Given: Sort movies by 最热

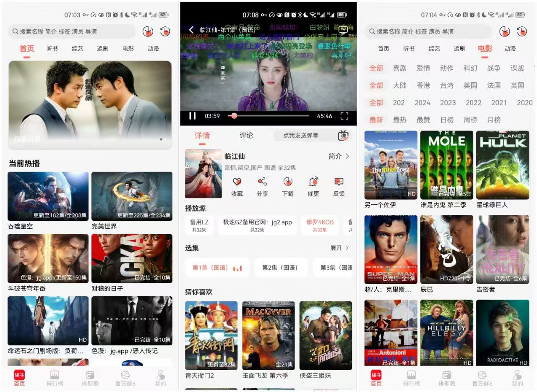Looking at the screenshot, I should [x=400, y=120].
